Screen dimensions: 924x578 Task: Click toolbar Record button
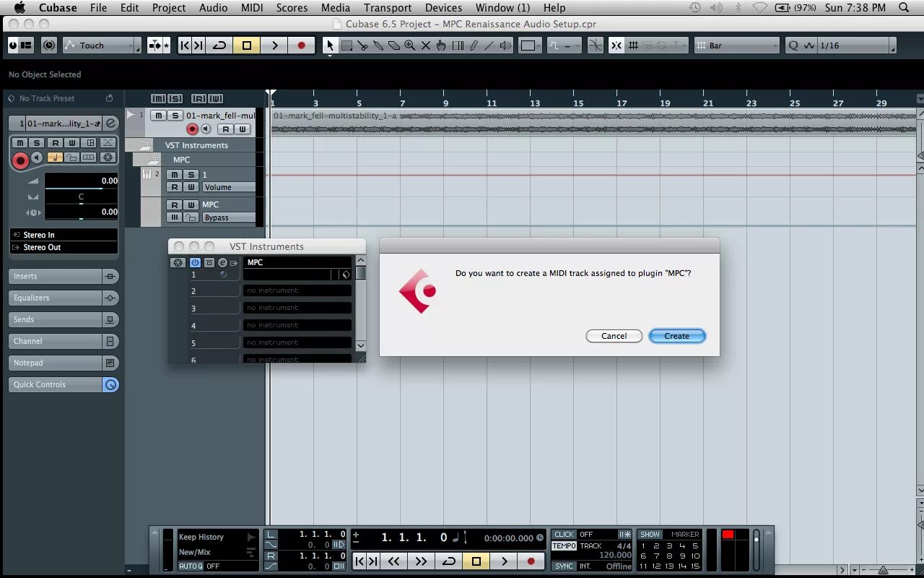pos(301,46)
